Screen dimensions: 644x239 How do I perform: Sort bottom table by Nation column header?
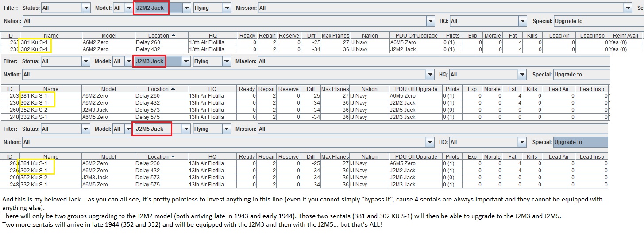370,156
